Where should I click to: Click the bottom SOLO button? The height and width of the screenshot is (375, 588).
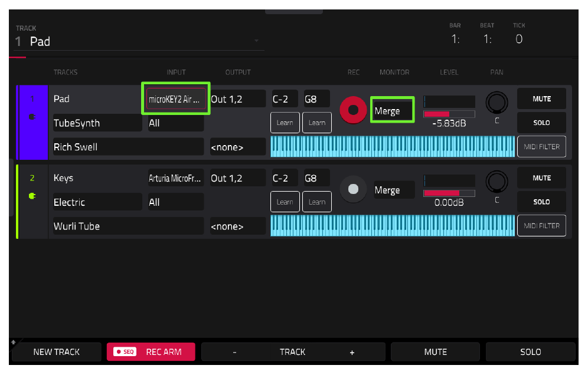(531, 352)
